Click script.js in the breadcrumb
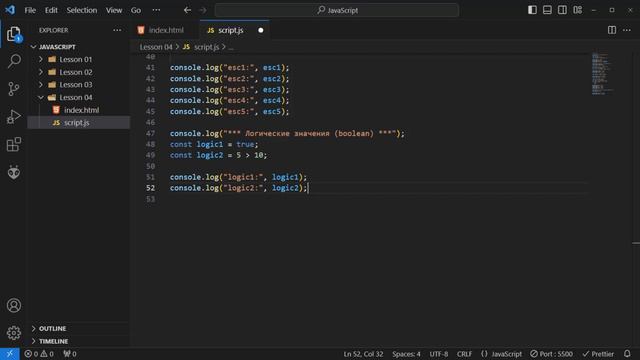The image size is (640, 360). coord(207,47)
